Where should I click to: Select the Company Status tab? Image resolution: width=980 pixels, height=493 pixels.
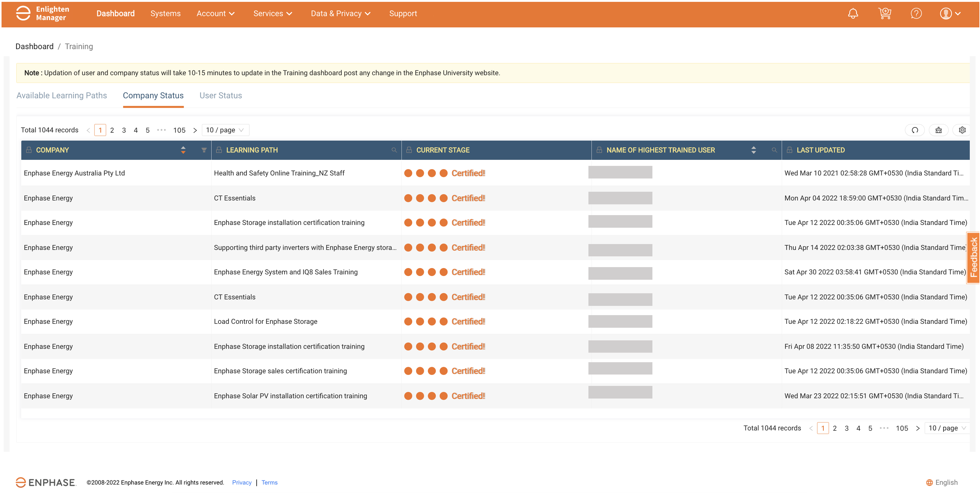tap(153, 96)
